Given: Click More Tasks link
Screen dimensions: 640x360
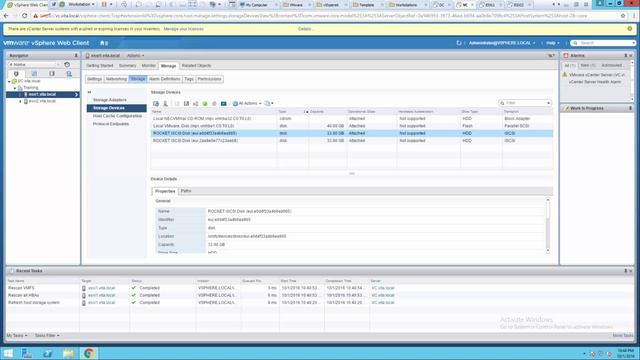Looking at the screenshot, I should tap(623, 336).
